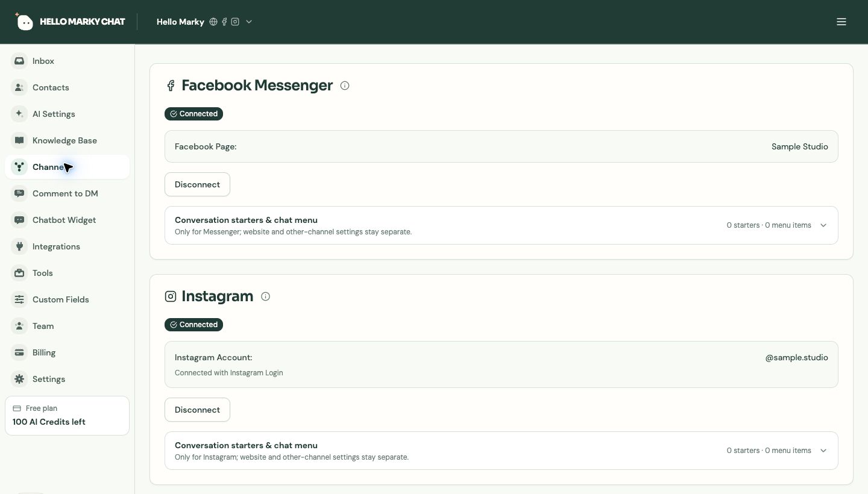
Task: Open the Knowledge Base book icon
Action: pos(19,140)
